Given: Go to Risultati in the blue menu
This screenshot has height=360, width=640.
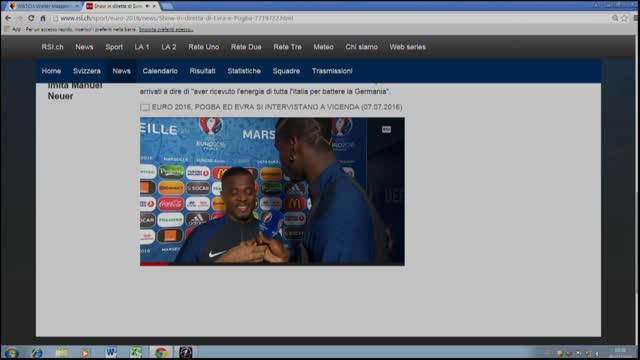Looking at the screenshot, I should click(x=202, y=71).
